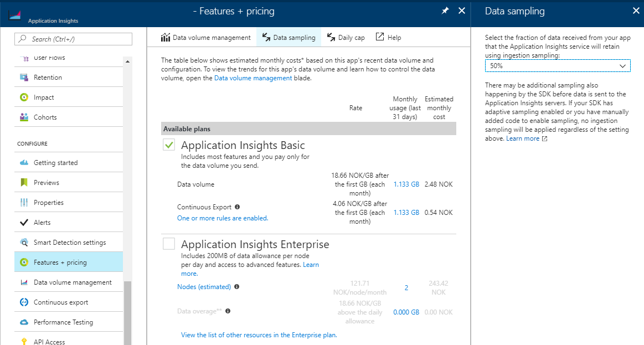Viewport: 644px width, 345px height.
Task: Open Retention in the sidebar menu
Action: tap(69, 77)
